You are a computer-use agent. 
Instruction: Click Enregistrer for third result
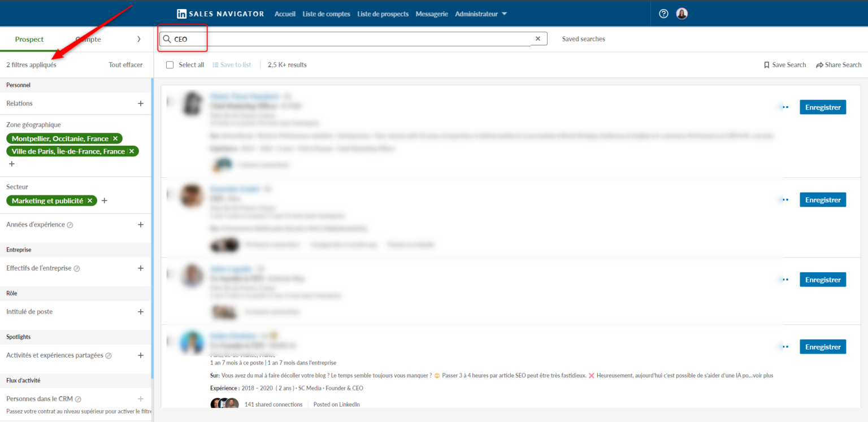pos(823,279)
